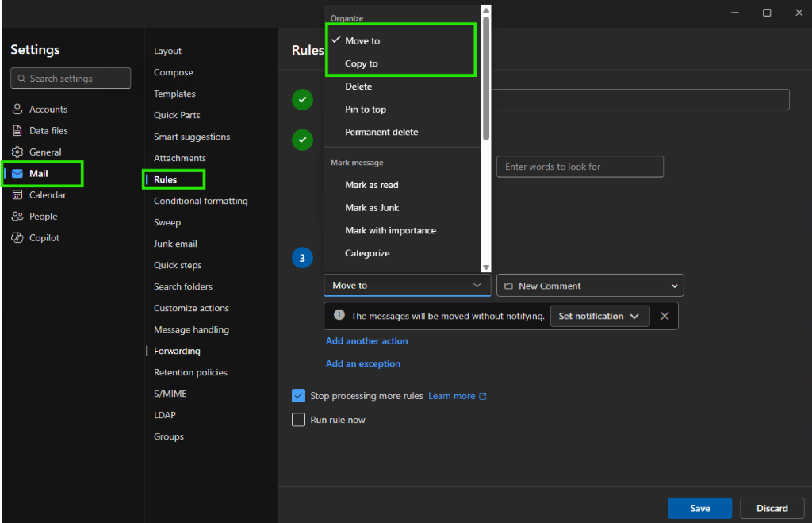Open People settings category
This screenshot has height=523, width=812.
tap(43, 216)
